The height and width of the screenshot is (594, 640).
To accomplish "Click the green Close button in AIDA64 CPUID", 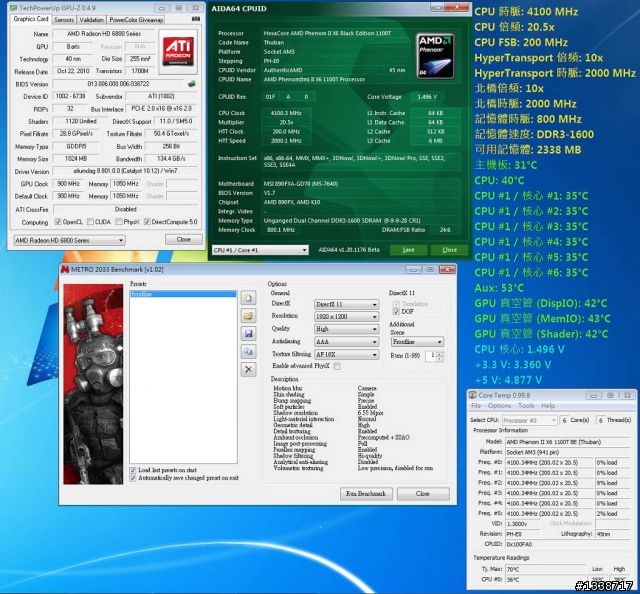I will point(449,250).
